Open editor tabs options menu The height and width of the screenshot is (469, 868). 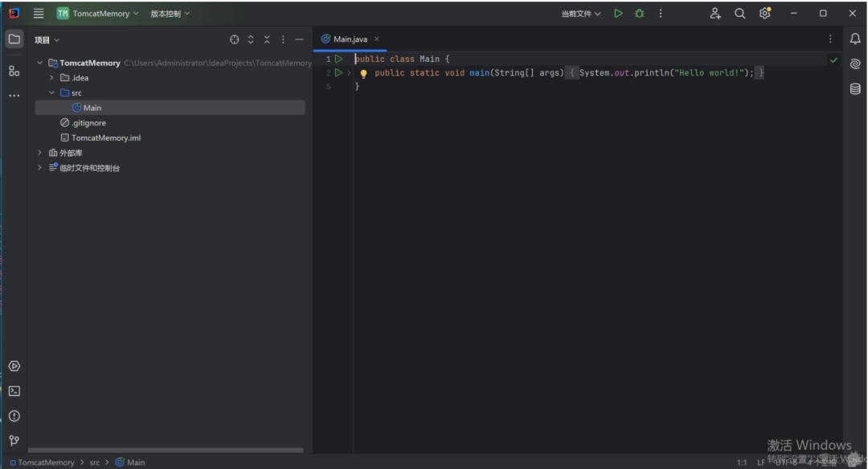pos(829,39)
